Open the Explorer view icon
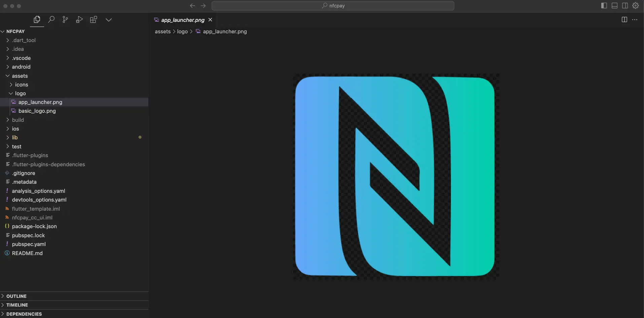Screen dimensions: 644x318 click(37, 20)
